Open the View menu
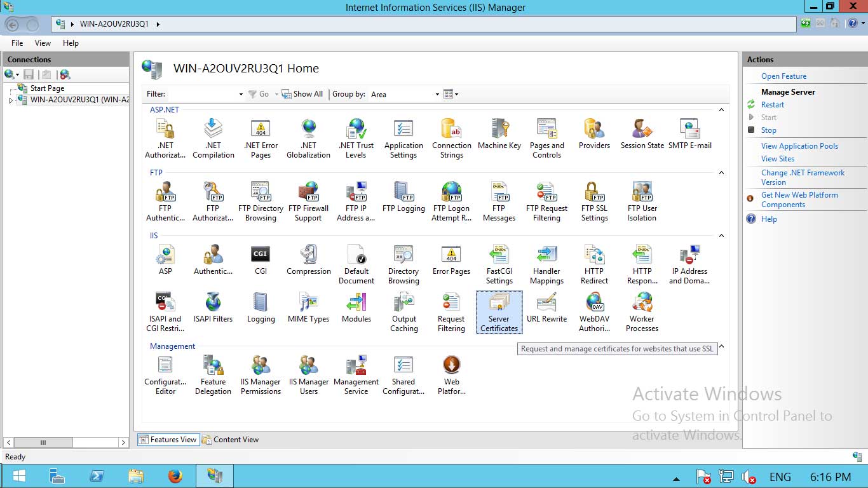The width and height of the screenshot is (868, 488). 43,43
